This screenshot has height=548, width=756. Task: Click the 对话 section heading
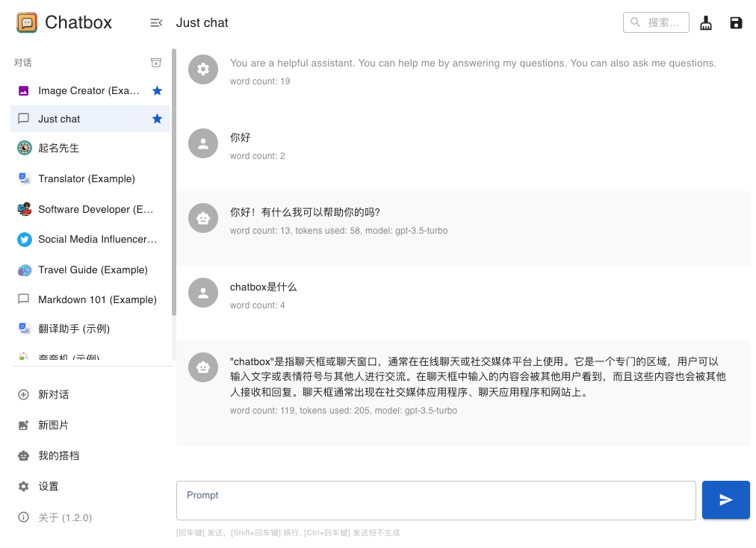(x=22, y=63)
